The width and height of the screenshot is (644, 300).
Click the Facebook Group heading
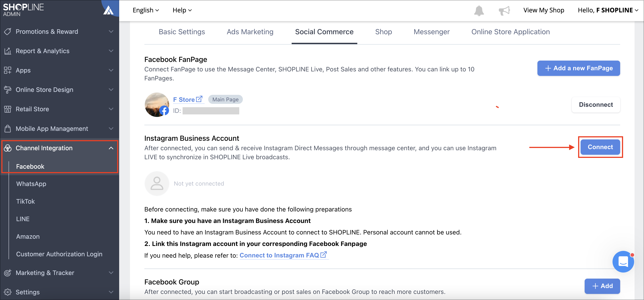[172, 282]
